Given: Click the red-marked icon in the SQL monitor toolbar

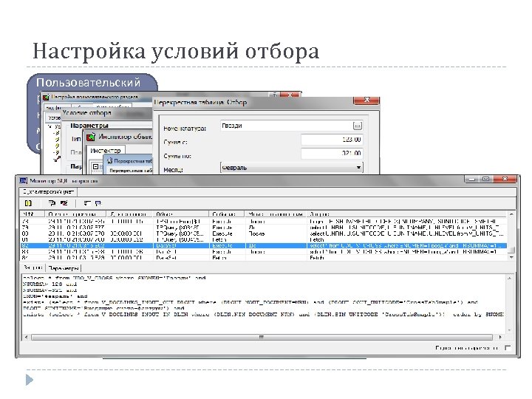Looking at the screenshot, I should click(x=64, y=203).
